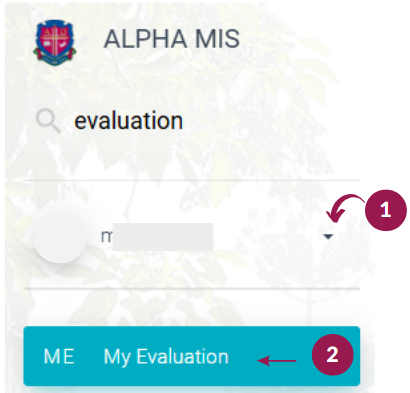Click the grey redaction box over username

click(163, 237)
